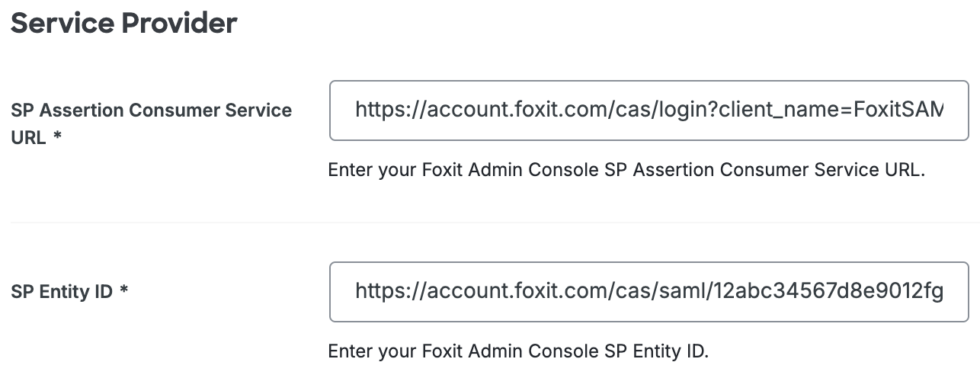Click the "SP Entity ID" field label
980x375 pixels.
tap(61, 292)
